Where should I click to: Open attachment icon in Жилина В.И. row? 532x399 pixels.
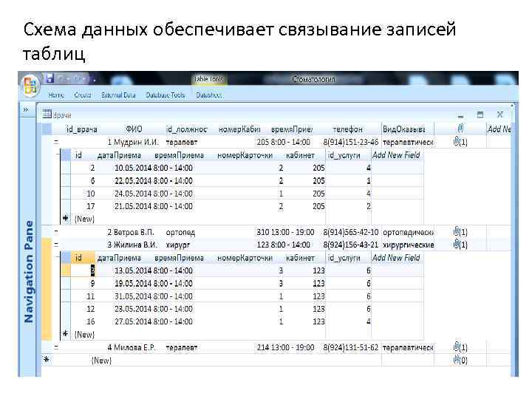tap(460, 245)
